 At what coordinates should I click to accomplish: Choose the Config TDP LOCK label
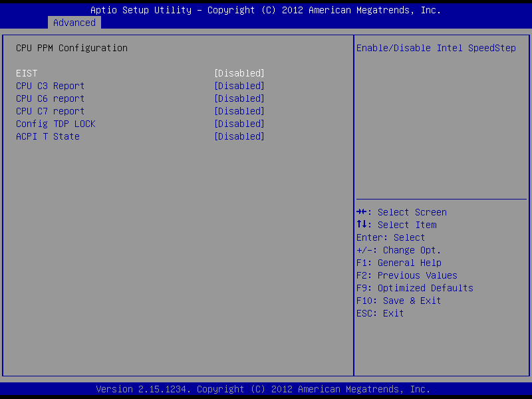click(x=56, y=124)
